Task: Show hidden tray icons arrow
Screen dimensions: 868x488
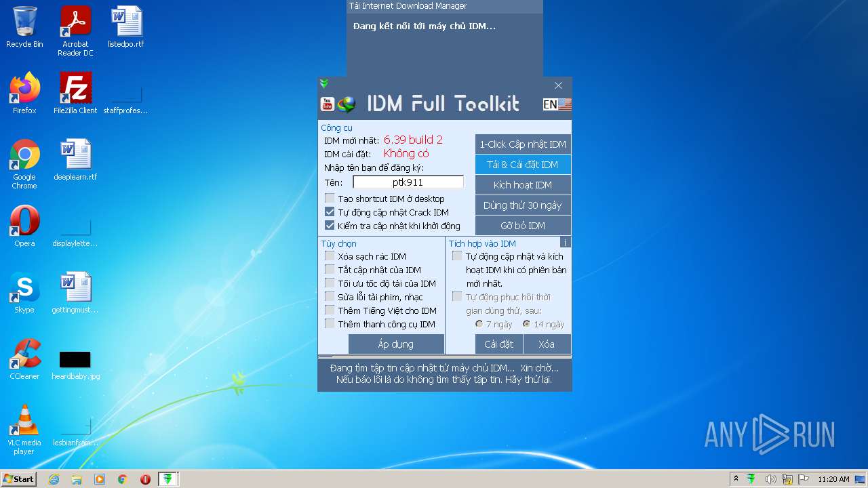Action: (x=736, y=479)
